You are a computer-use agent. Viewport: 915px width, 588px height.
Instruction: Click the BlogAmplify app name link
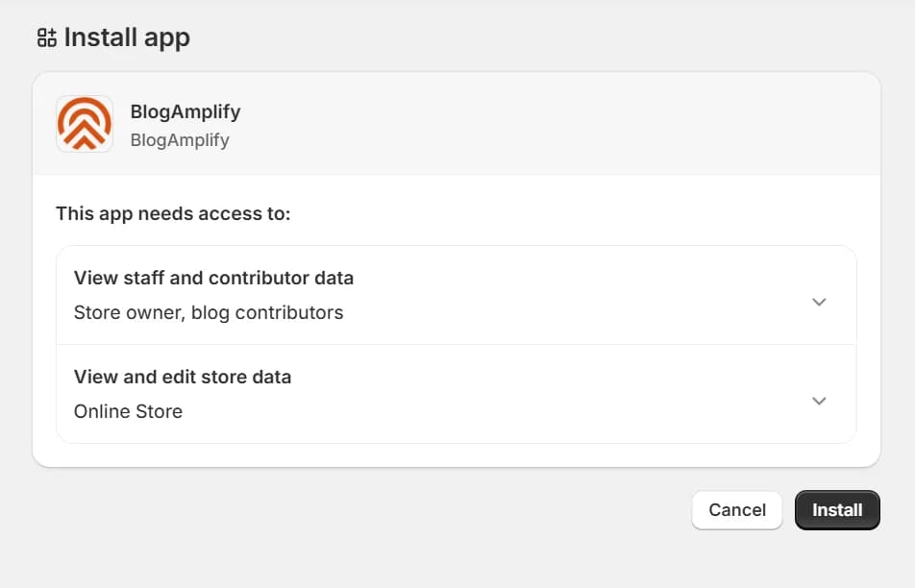[185, 111]
